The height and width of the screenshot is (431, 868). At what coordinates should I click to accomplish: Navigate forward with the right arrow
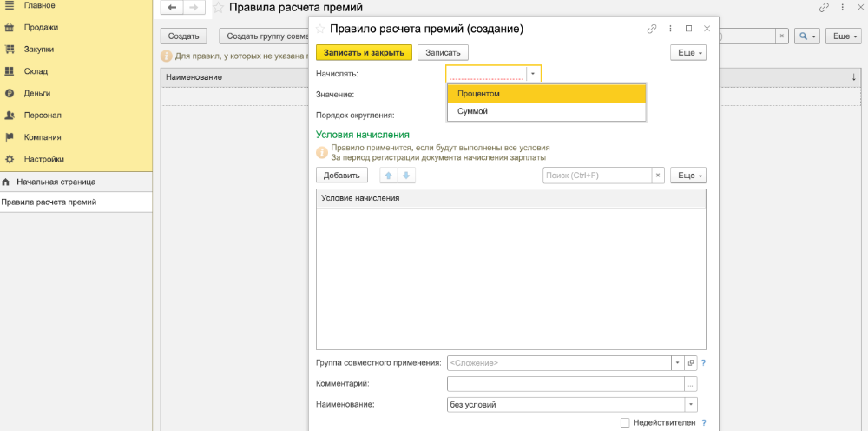coord(194,7)
